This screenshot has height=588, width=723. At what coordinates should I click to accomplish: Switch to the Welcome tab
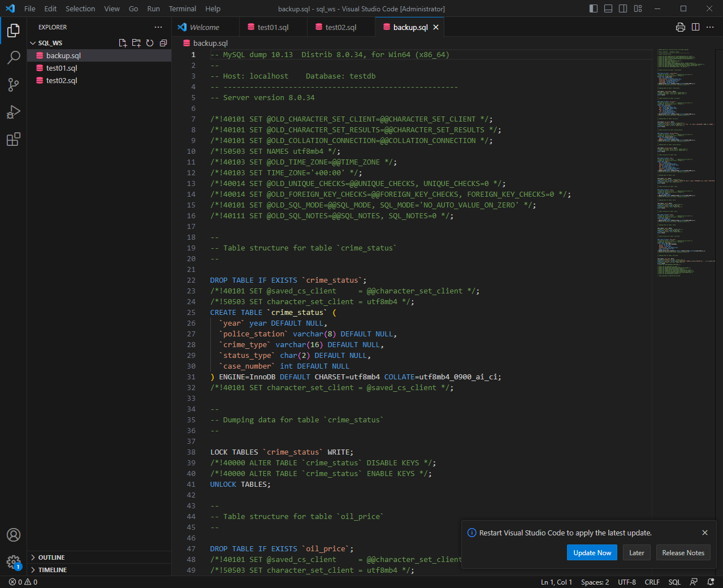click(205, 27)
